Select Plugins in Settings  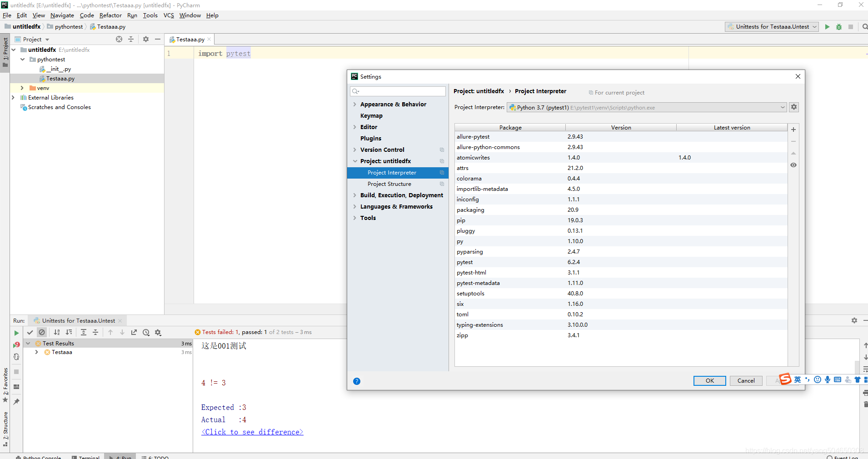(371, 138)
